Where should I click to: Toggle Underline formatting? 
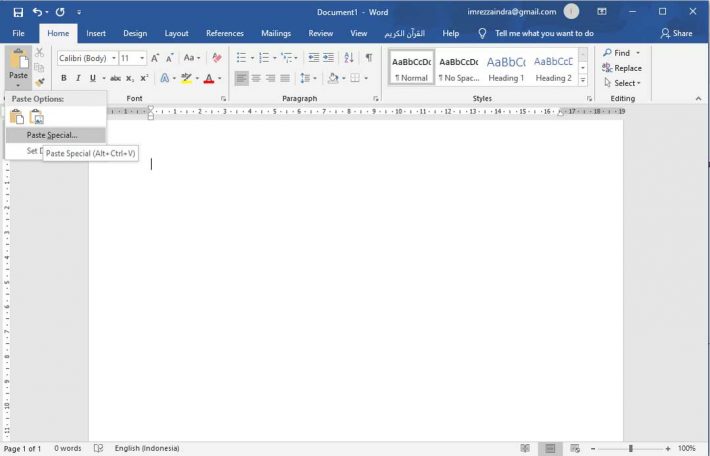coord(93,78)
